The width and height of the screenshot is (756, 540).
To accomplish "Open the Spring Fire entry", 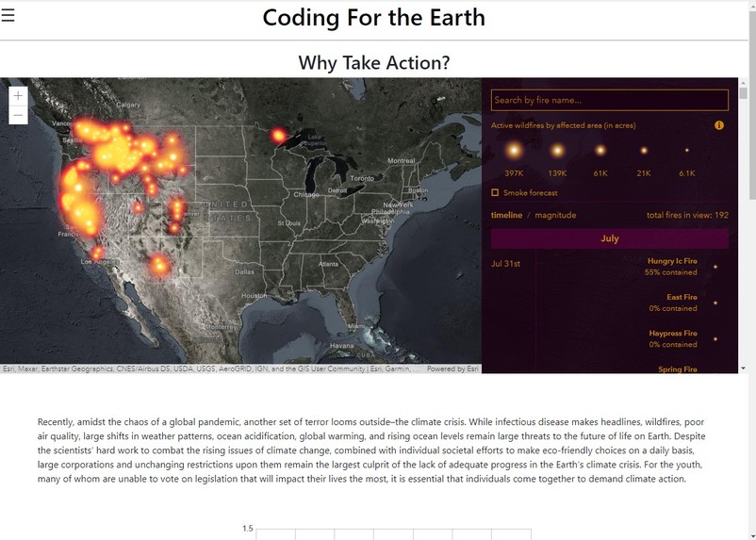I will (x=678, y=369).
